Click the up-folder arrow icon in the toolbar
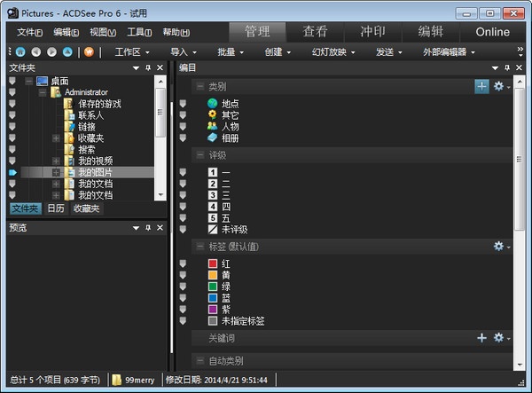Viewport: 532px width, 393px height. coord(67,52)
